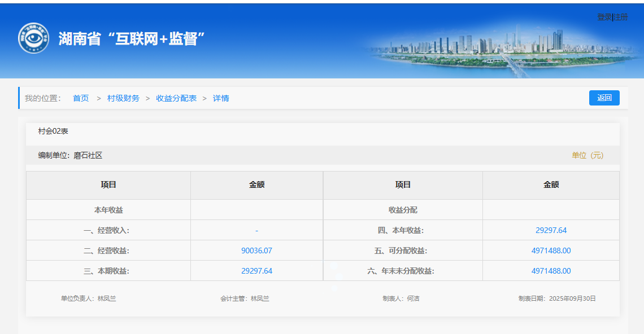Click the 湖南省"互联网+监督" site title
Viewport: 644px width, 334px height.
click(132, 39)
